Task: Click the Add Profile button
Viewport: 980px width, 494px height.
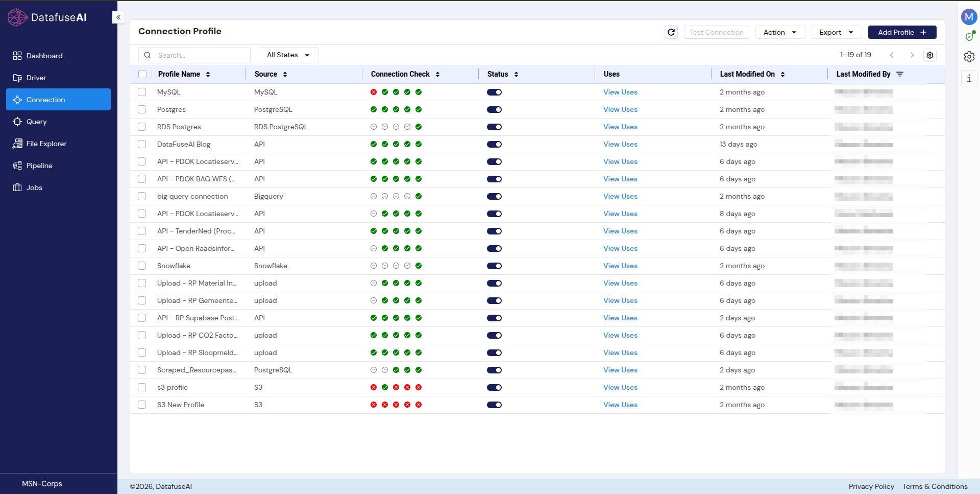Action: click(902, 32)
